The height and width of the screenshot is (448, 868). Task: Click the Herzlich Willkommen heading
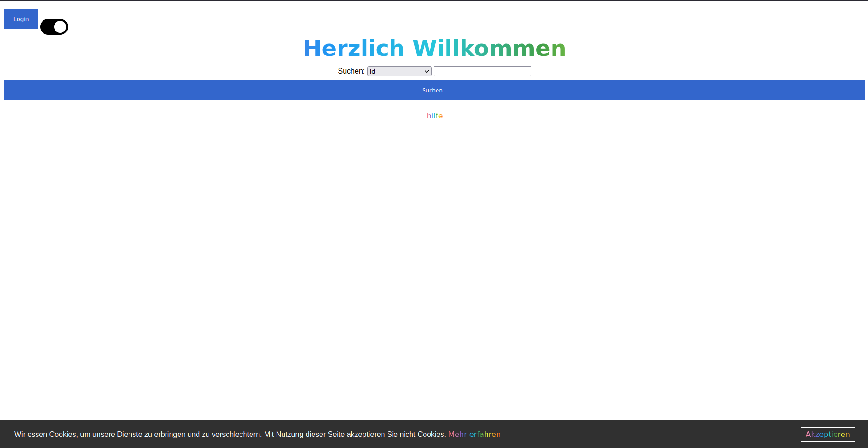434,48
